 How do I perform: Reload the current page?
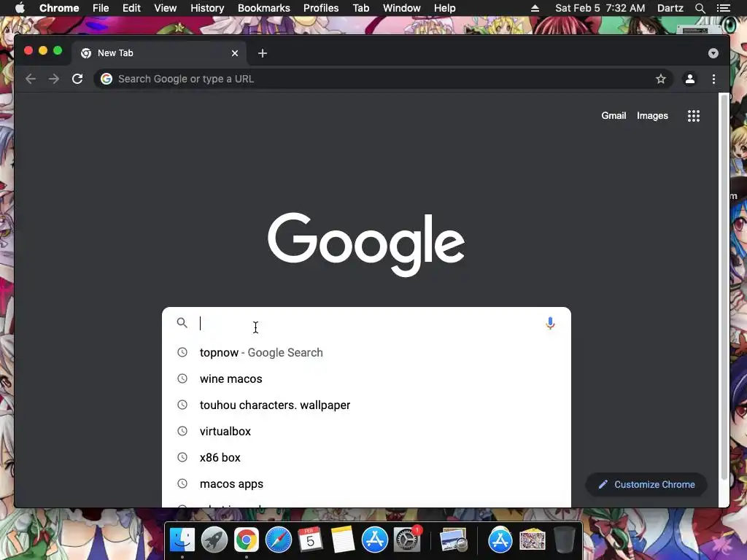coord(77,79)
